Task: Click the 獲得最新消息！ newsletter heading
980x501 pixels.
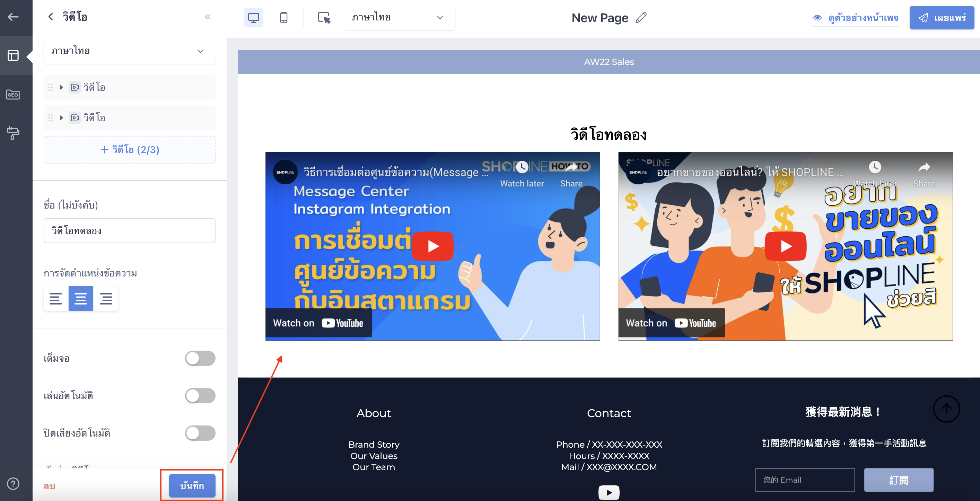Action: coord(843,412)
